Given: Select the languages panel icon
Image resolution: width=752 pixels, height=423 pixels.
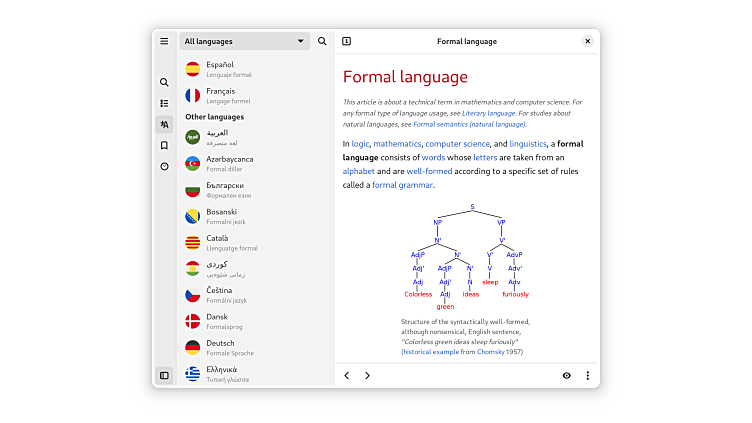Looking at the screenshot, I should (164, 124).
